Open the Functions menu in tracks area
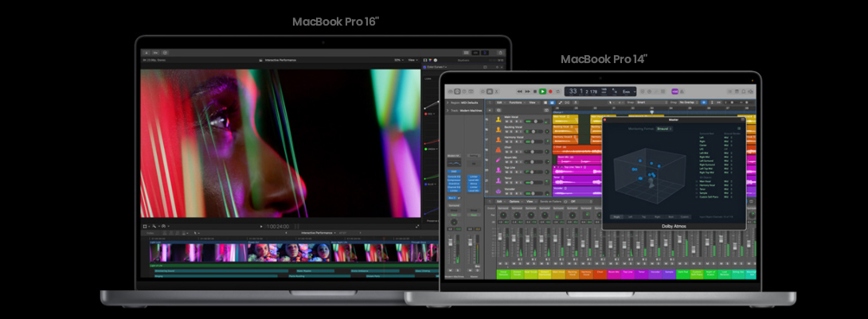The height and width of the screenshot is (319, 868). (x=516, y=103)
